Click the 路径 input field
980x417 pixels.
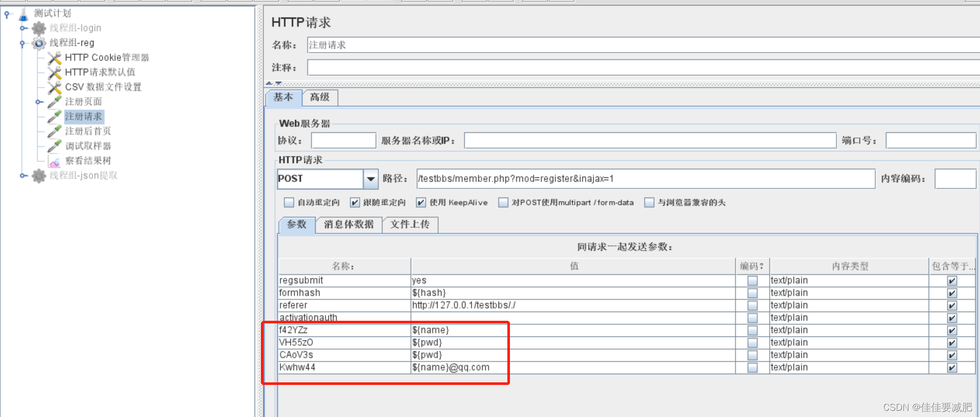[646, 179]
